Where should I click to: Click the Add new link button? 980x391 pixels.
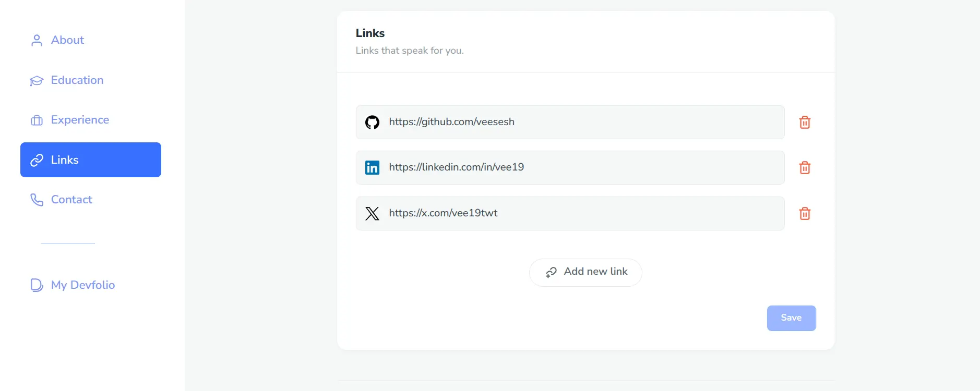[585, 272]
